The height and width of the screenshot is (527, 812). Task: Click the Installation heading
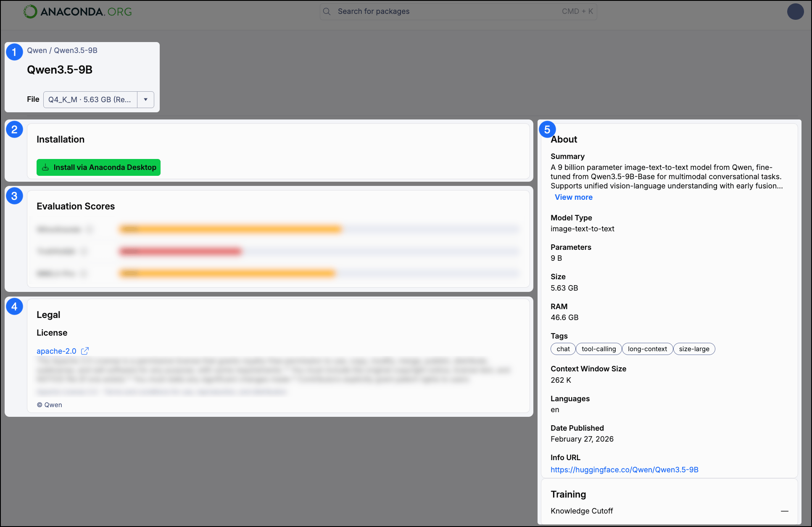point(61,140)
